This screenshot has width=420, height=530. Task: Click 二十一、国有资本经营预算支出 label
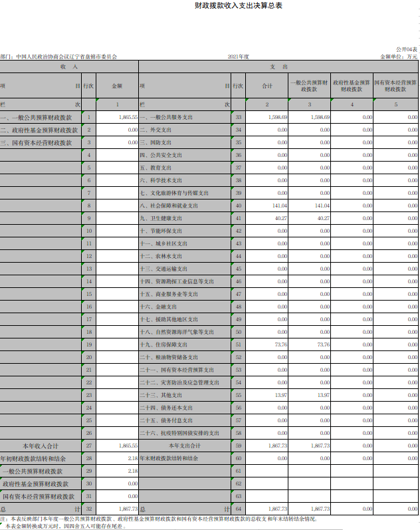177,370
